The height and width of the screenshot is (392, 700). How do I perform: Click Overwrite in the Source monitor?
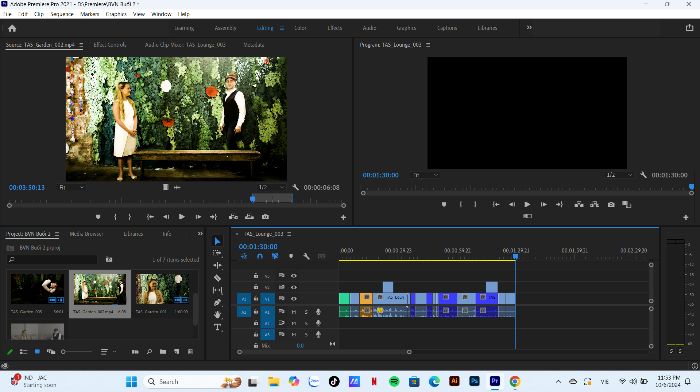250,217
